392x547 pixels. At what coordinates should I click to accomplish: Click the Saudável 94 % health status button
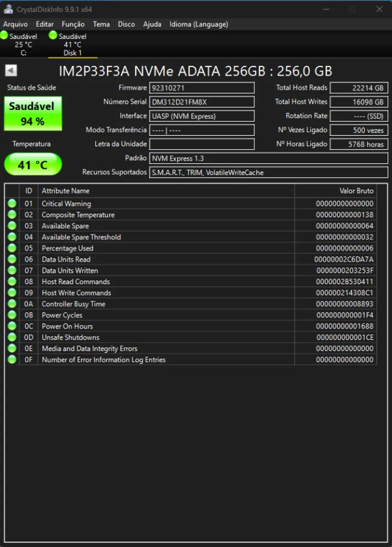point(33,113)
